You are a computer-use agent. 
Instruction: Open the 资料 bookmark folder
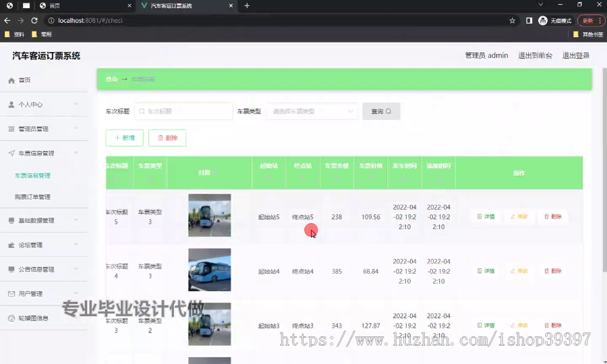[x=14, y=34]
